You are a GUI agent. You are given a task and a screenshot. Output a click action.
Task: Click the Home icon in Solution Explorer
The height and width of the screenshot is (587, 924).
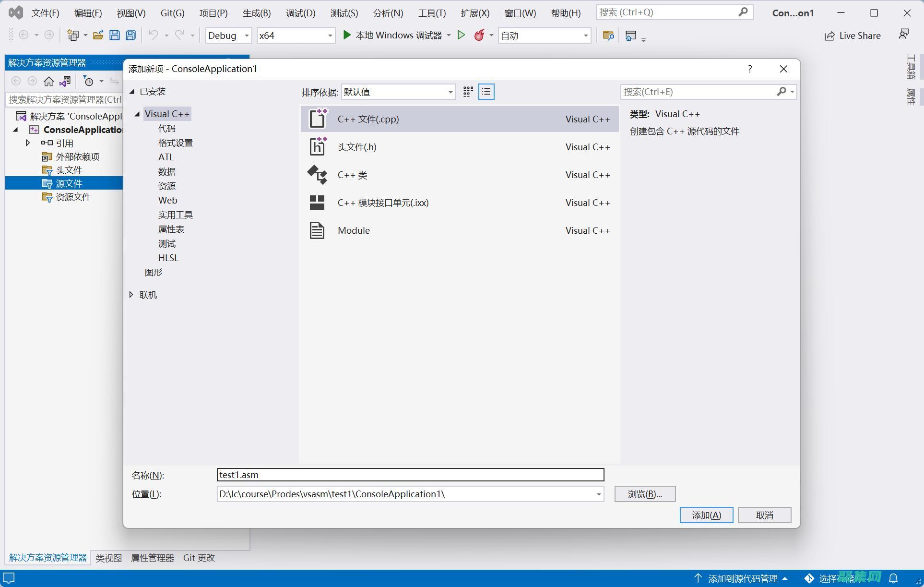[x=48, y=81]
